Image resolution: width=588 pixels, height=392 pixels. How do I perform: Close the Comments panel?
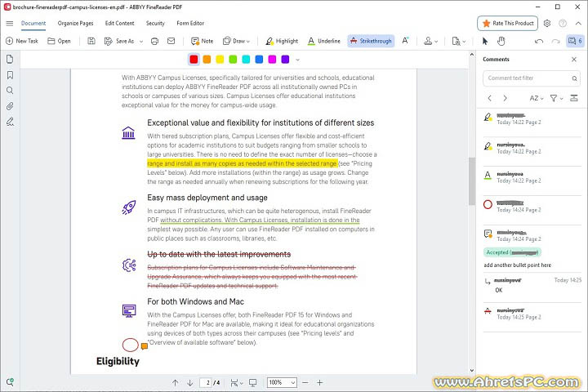(x=574, y=60)
